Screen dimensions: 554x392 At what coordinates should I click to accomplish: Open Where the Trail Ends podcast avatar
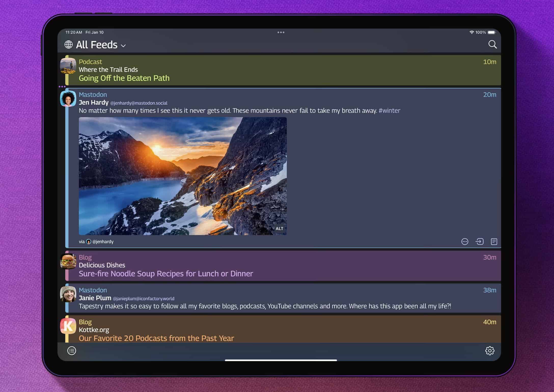click(x=68, y=65)
